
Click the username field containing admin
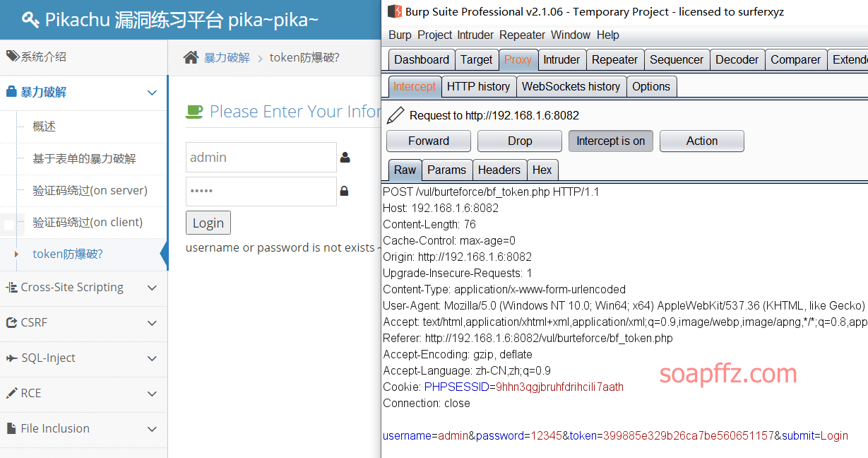[x=261, y=157]
